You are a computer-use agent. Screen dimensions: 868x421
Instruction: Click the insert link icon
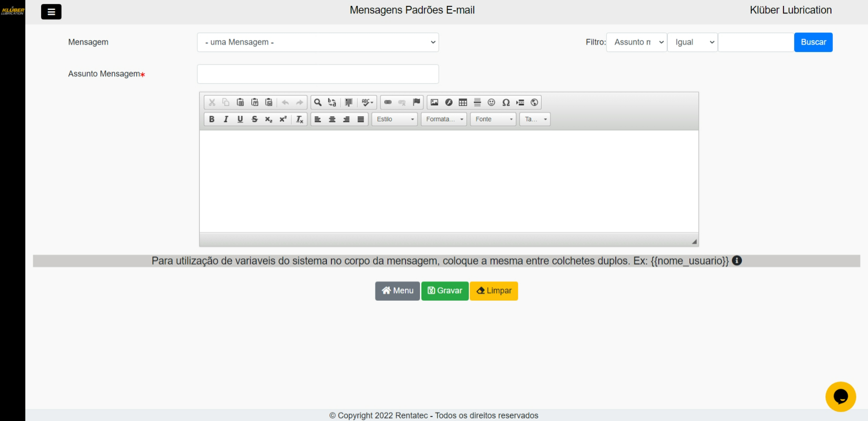point(388,102)
